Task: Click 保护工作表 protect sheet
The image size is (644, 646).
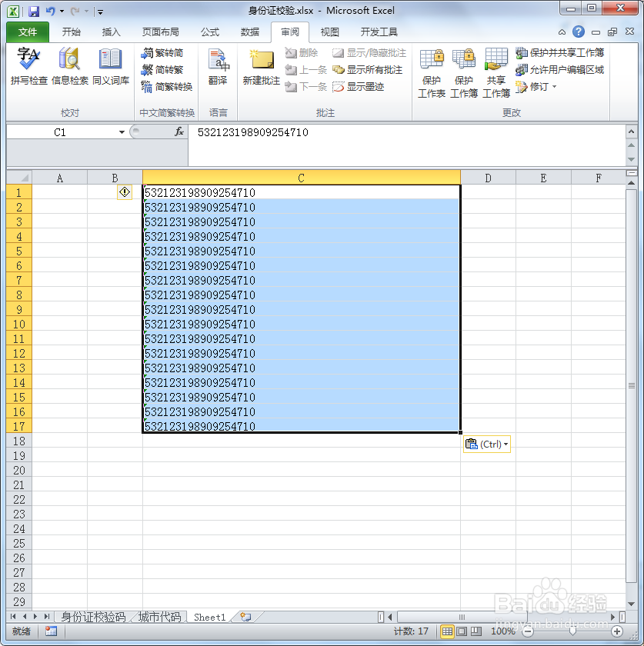Action: pyautogui.click(x=432, y=72)
